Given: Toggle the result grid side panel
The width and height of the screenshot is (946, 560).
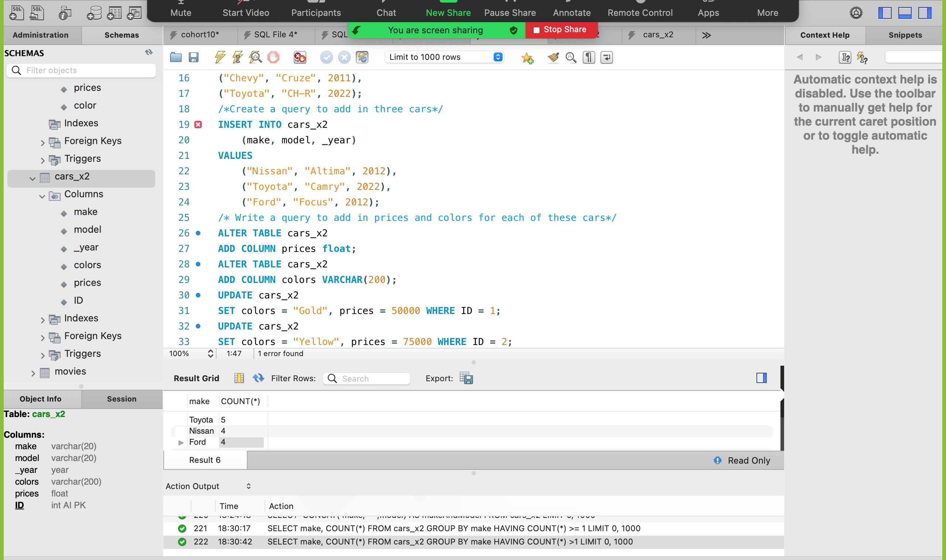Looking at the screenshot, I should point(761,378).
